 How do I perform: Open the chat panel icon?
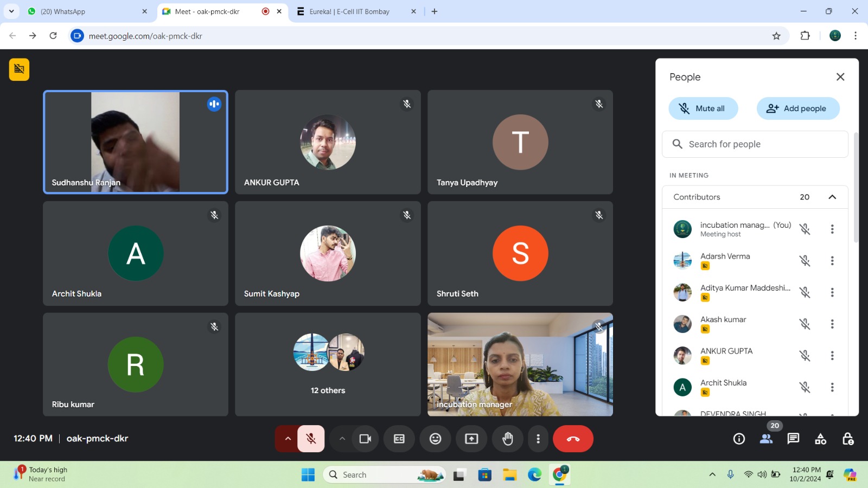click(793, 439)
